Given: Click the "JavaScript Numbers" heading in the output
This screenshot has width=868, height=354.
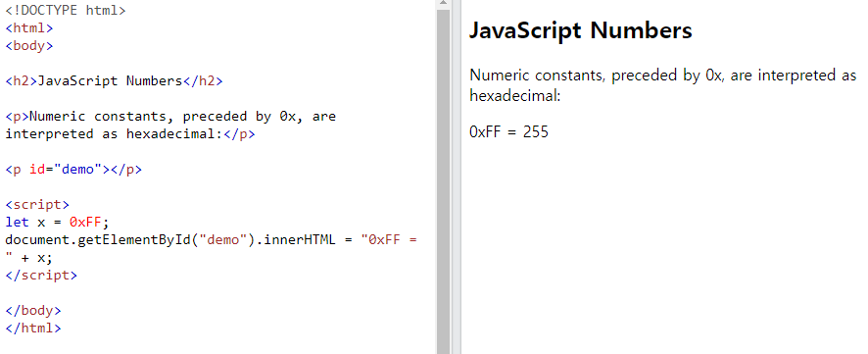Looking at the screenshot, I should click(581, 30).
